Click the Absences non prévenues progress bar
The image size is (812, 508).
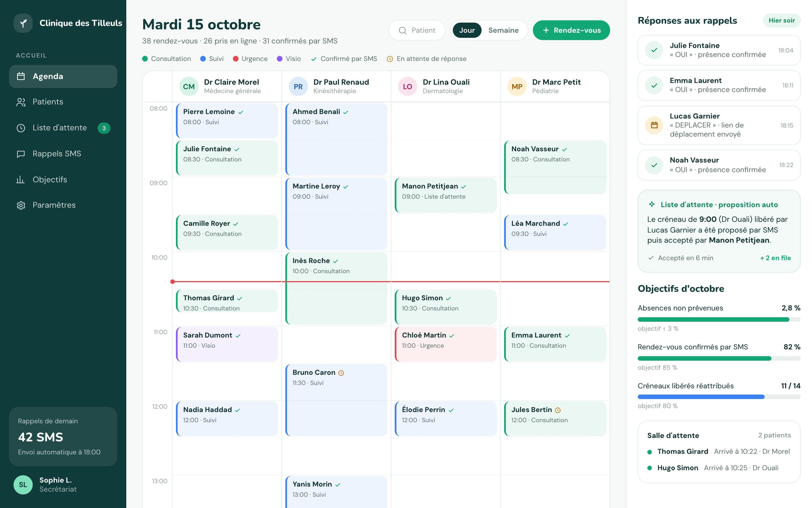click(719, 319)
